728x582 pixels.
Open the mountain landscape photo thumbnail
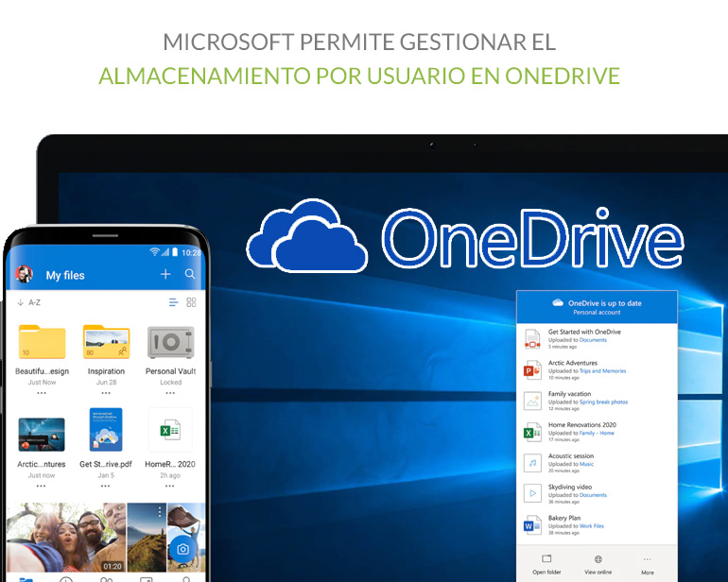147,538
